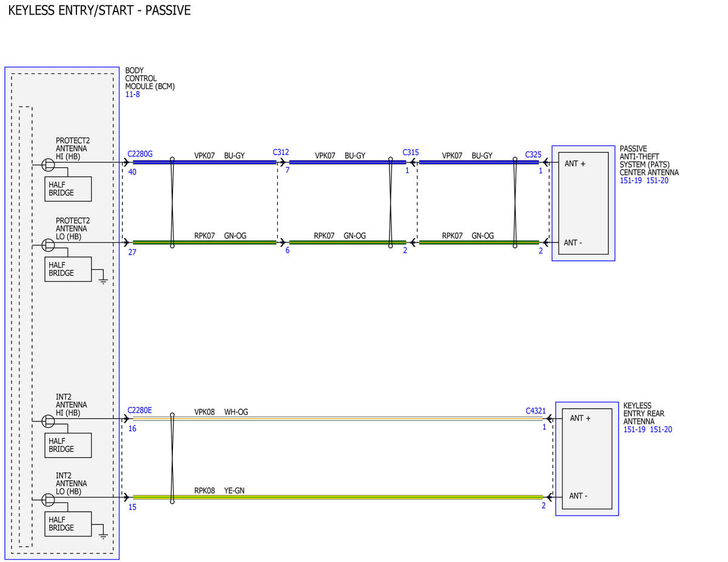Image resolution: width=728 pixels, height=562 pixels.
Task: Click pin number 27 on the RPK07 wire
Action: [133, 251]
